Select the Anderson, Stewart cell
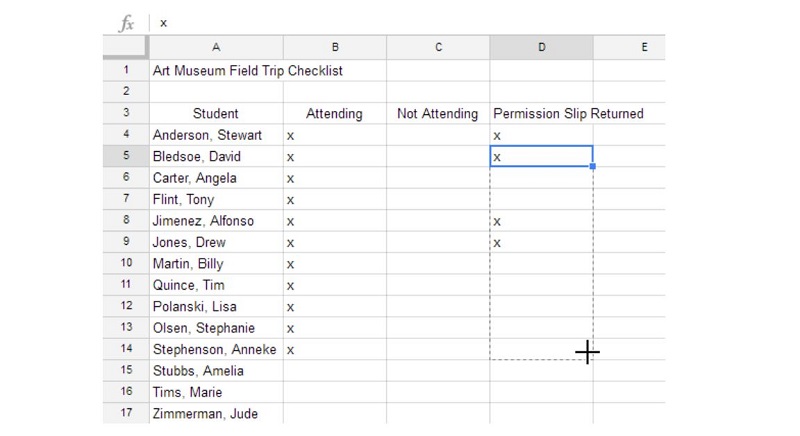 pos(216,135)
